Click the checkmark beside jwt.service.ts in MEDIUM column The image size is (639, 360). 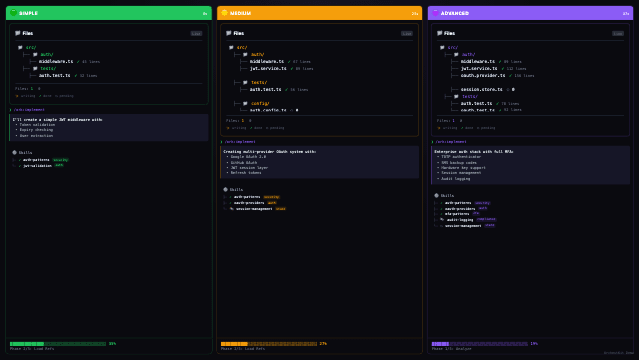[292, 68]
